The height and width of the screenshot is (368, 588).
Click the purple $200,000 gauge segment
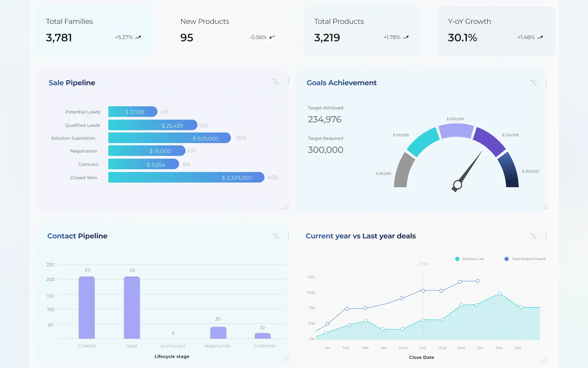click(456, 131)
